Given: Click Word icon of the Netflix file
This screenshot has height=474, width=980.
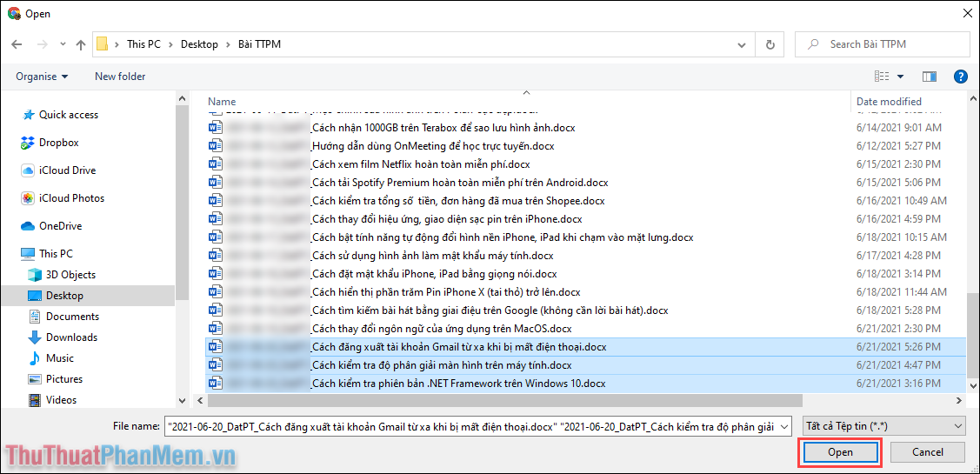Looking at the screenshot, I should (x=216, y=164).
